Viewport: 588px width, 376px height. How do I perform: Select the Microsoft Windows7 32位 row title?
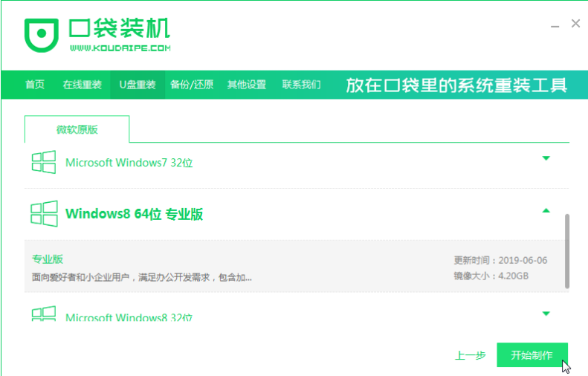(x=129, y=163)
